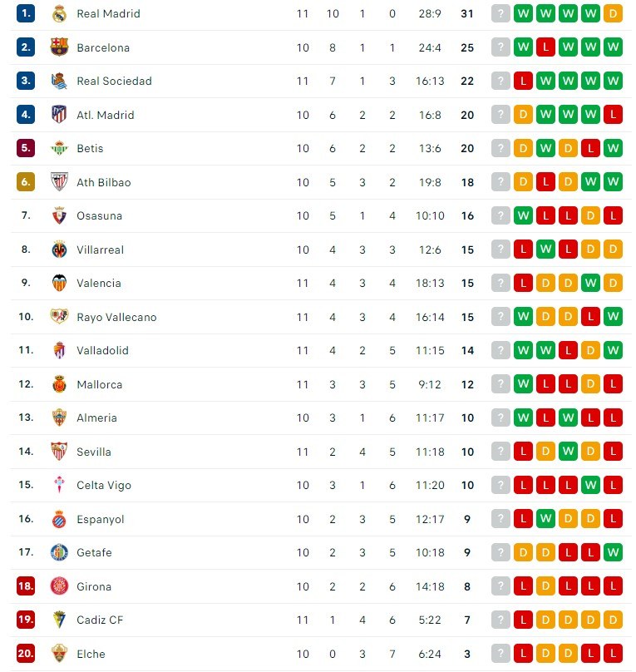Screen dimensions: 636x672
Task: Click Barcelona's red L form badge
Action: point(545,47)
